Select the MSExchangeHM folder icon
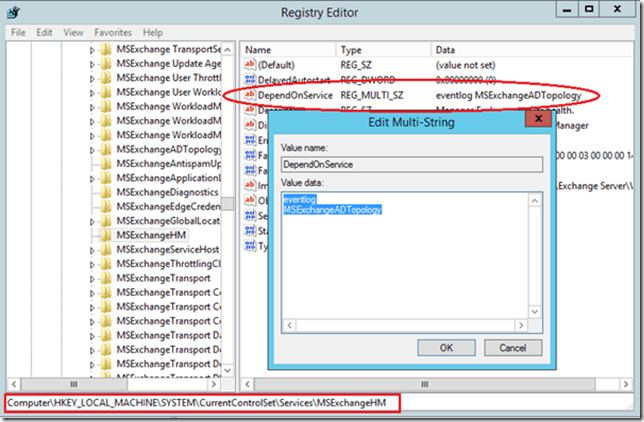This screenshot has height=422, width=644. point(106,234)
